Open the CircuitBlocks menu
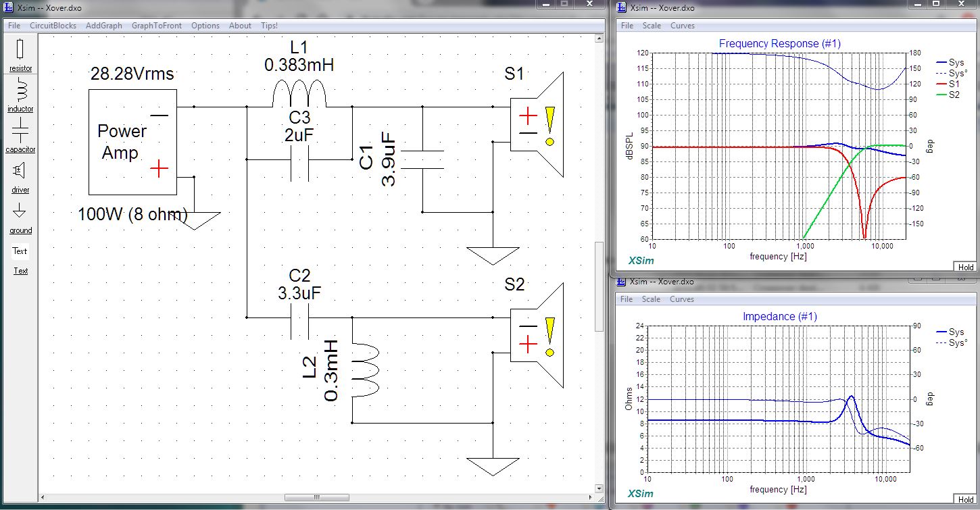The height and width of the screenshot is (510, 980). (x=53, y=26)
